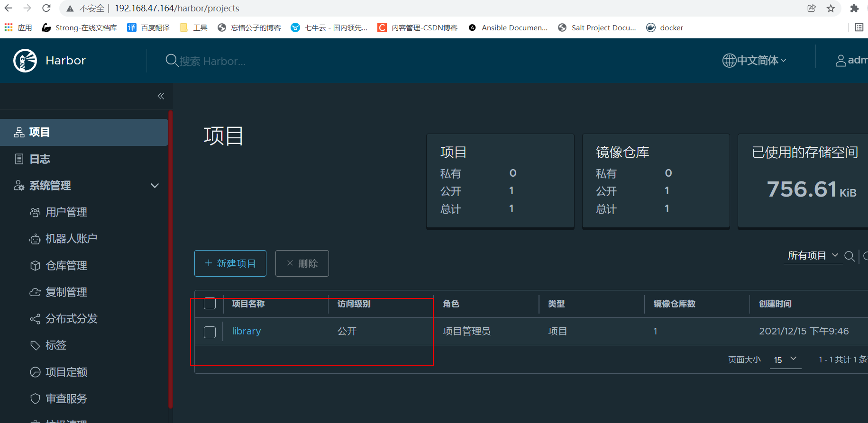Click the 镜像仓库数 column header

[674, 304]
